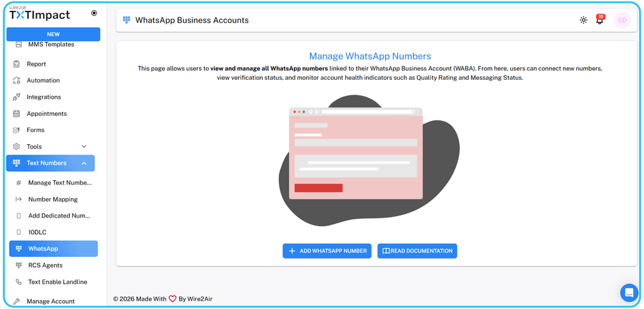Expand the Tools menu chevron
Image resolution: width=644 pixels, height=309 pixels.
(x=84, y=147)
